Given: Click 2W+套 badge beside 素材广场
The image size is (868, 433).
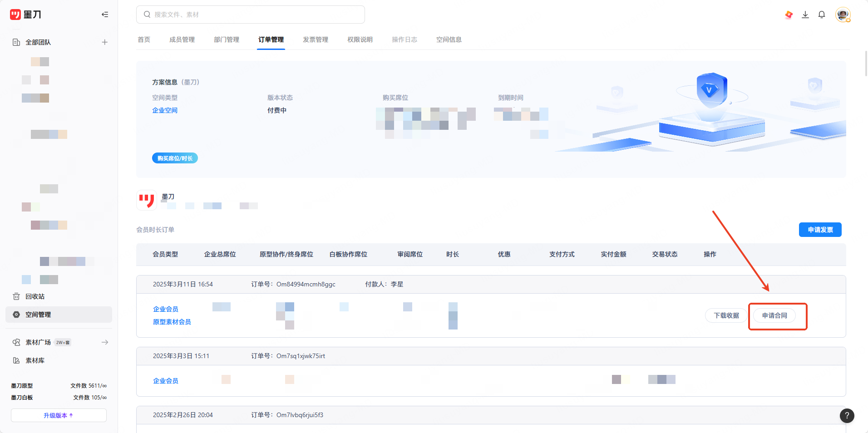Looking at the screenshot, I should 63,342.
